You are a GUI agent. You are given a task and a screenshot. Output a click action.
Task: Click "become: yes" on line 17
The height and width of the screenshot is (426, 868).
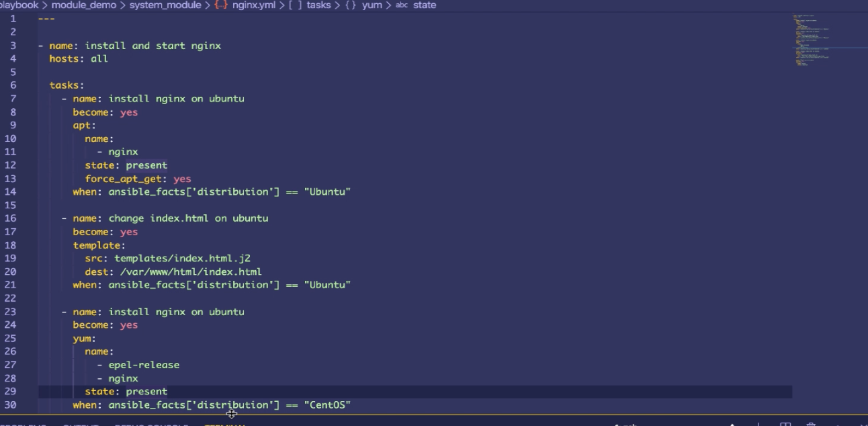click(105, 232)
